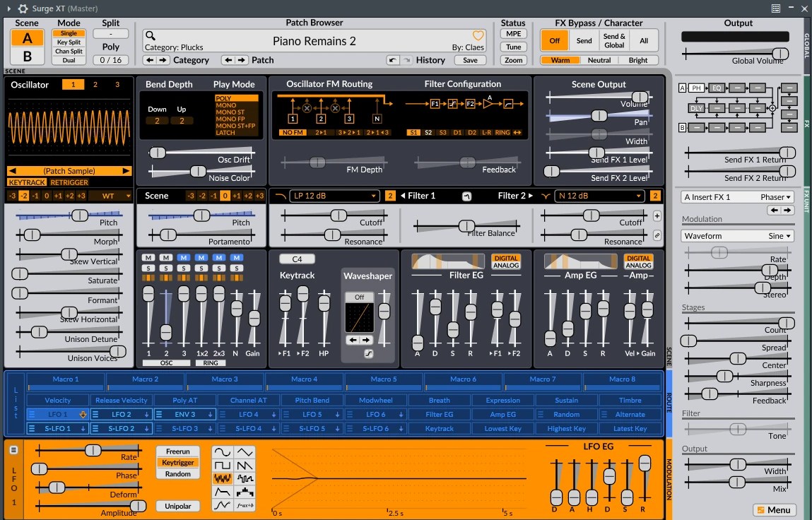Select oscillator tab 3
812x520 pixels.
point(117,84)
